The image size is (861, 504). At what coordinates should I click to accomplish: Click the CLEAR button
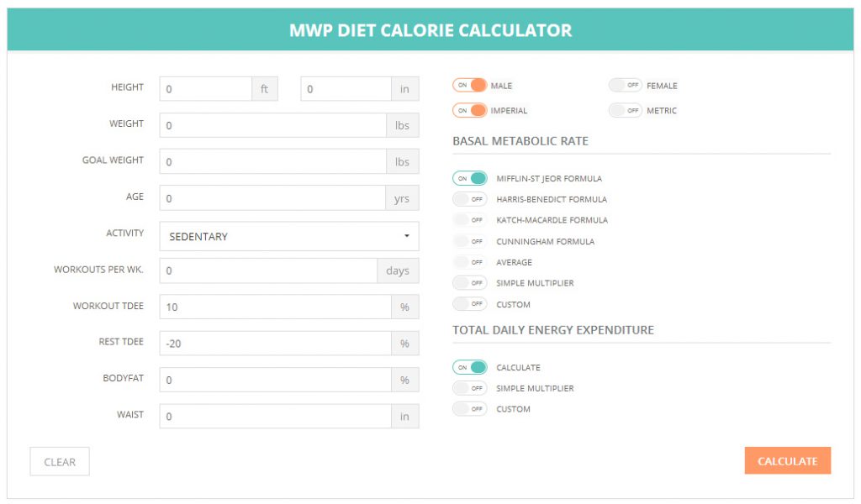(60, 462)
